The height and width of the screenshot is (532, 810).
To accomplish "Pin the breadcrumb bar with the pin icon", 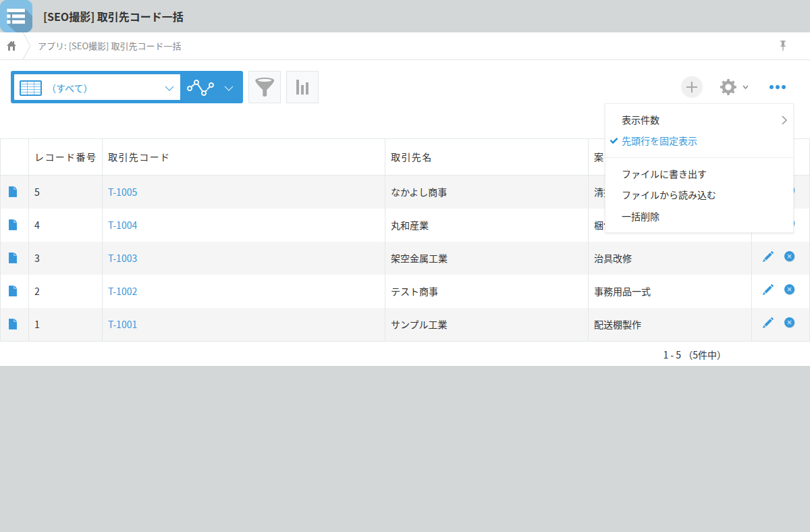I will (x=783, y=45).
